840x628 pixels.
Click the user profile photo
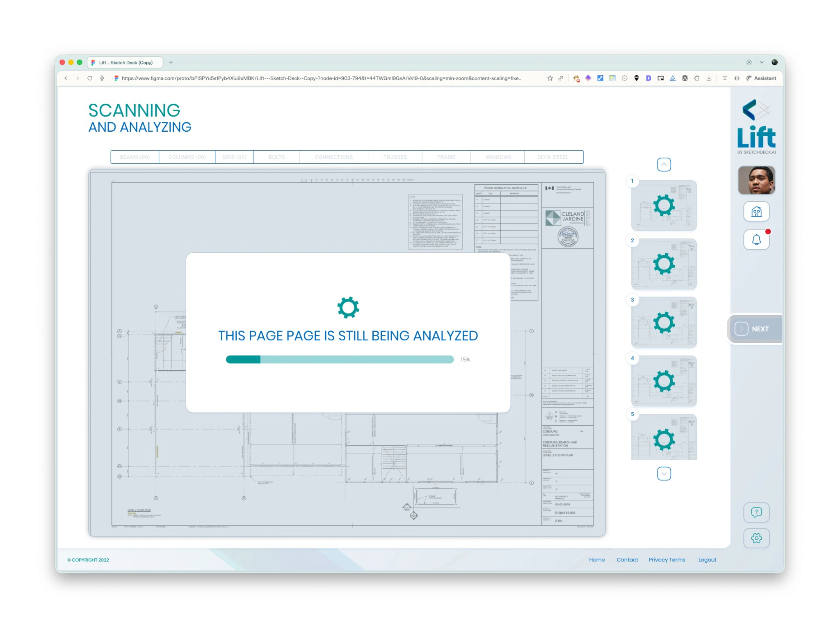click(x=756, y=180)
